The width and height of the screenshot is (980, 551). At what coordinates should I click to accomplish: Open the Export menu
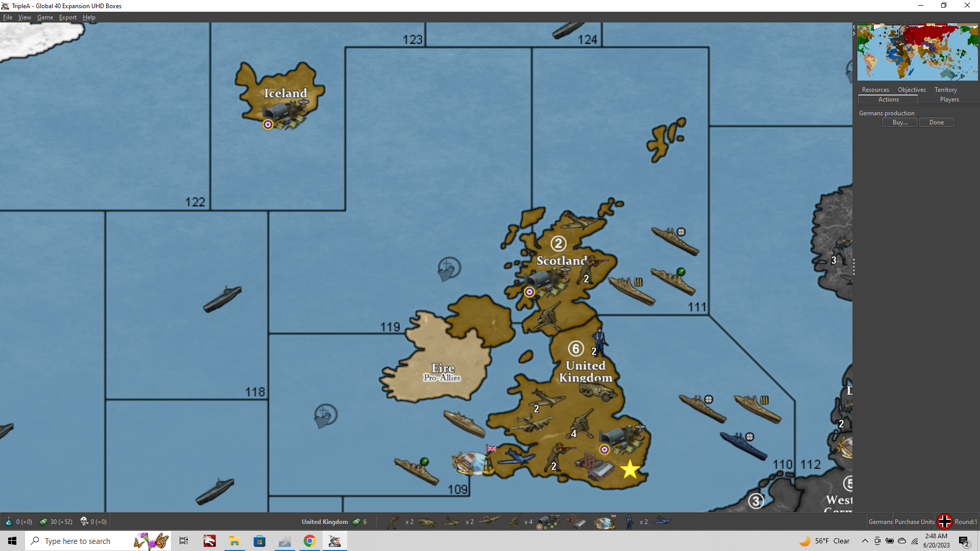[67, 17]
